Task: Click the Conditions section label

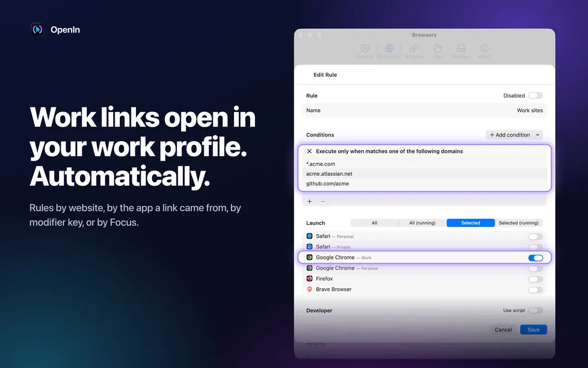Action: (320, 135)
